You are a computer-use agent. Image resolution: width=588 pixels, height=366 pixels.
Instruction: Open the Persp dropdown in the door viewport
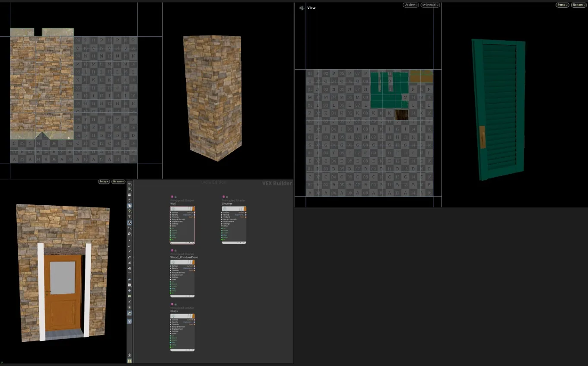(x=104, y=181)
